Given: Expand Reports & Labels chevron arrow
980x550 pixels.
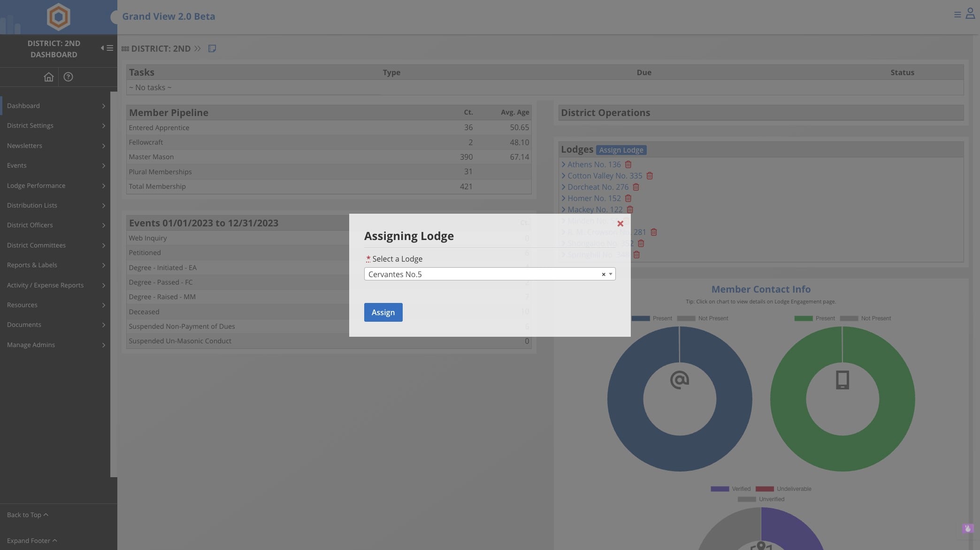Looking at the screenshot, I should pyautogui.click(x=104, y=265).
